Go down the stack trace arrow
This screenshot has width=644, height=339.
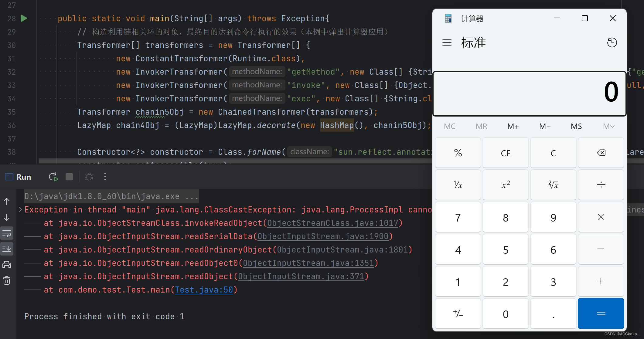tap(7, 217)
